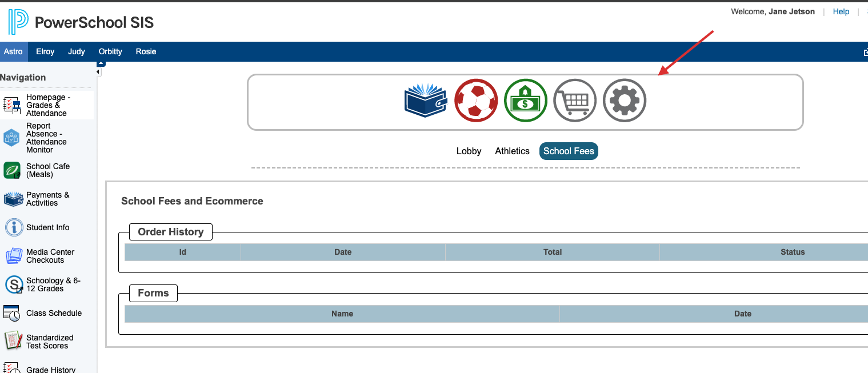Switch to the Judy student tab
The width and height of the screenshot is (868, 373).
pyautogui.click(x=77, y=51)
